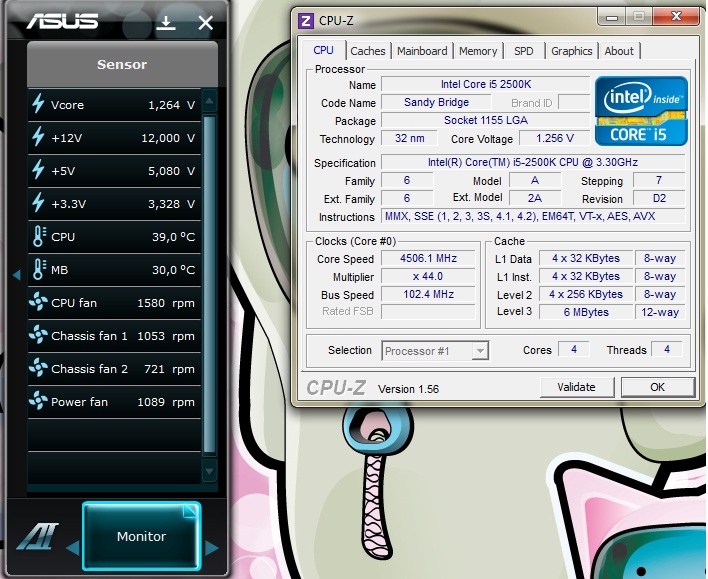Click the +3.3V lightning bolt icon
This screenshot has width=708, height=579.
click(38, 203)
